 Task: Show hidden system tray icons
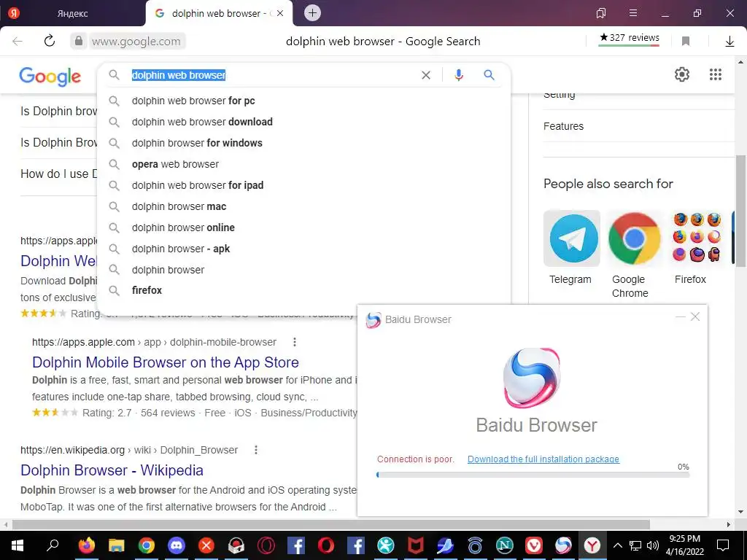617,545
